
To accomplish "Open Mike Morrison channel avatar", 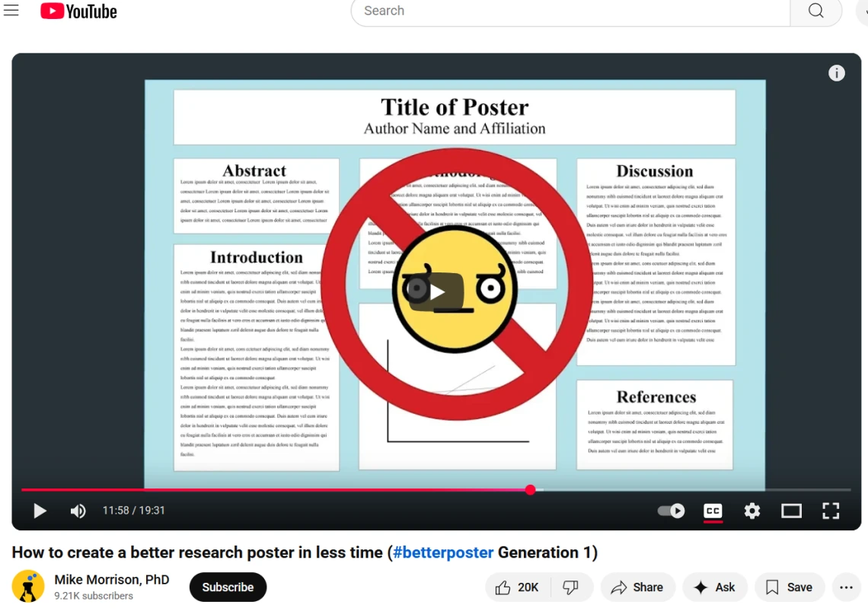I will click(x=28, y=587).
